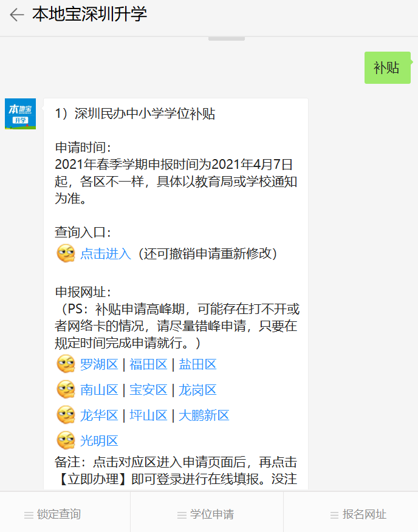Open the 锁定查询 bottom menu
Viewport: 418px width, 532px height.
[65, 512]
